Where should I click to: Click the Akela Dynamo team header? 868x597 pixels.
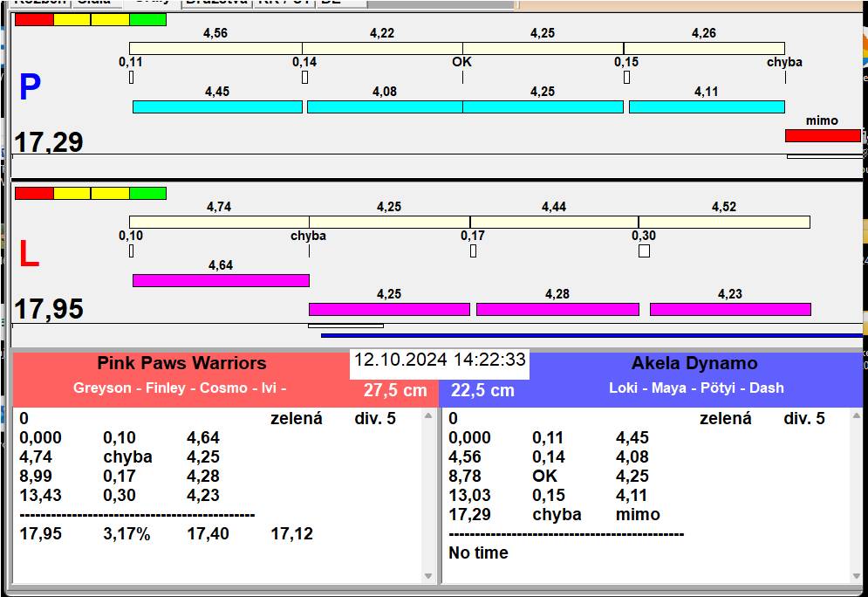coord(694,363)
